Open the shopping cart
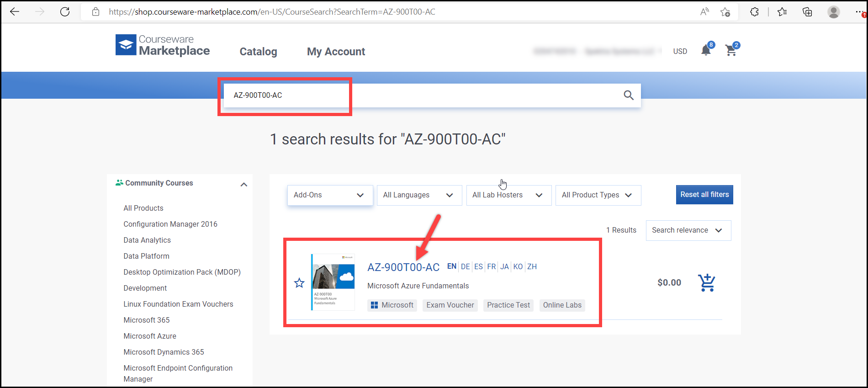 click(731, 50)
